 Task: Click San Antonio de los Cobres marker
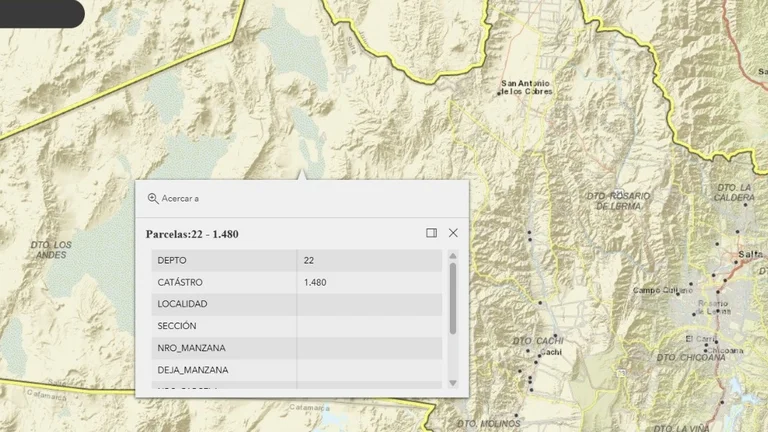[499, 93]
